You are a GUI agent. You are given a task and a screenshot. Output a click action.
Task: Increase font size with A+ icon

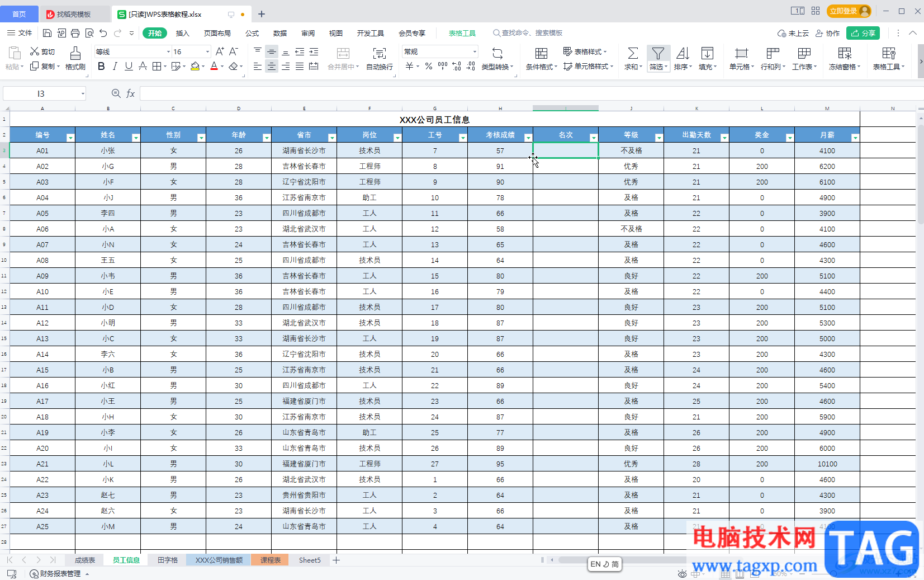click(x=220, y=51)
